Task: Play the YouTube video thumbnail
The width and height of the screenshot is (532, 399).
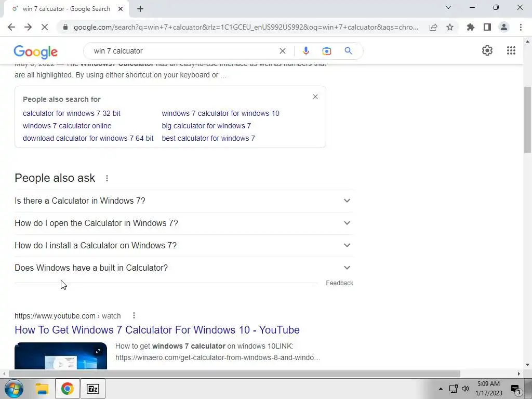Action: 61,355
